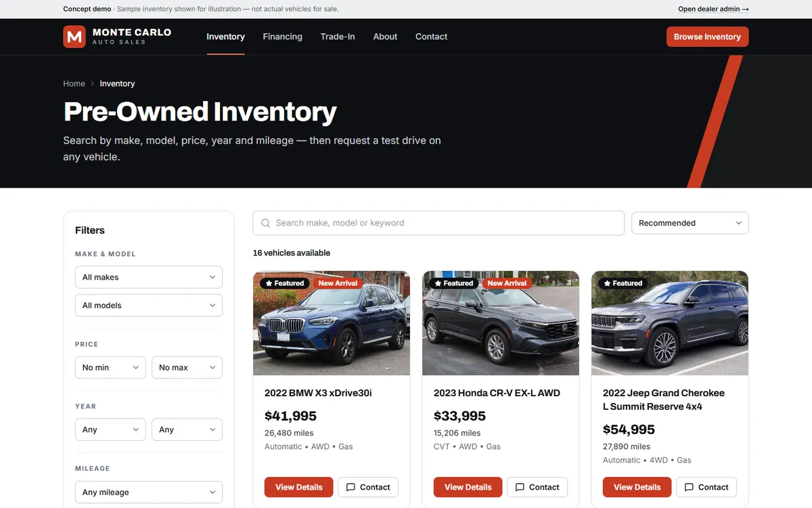Open the Jeep Grand Cherokee photo
The height and width of the screenshot is (508, 812).
670,323
